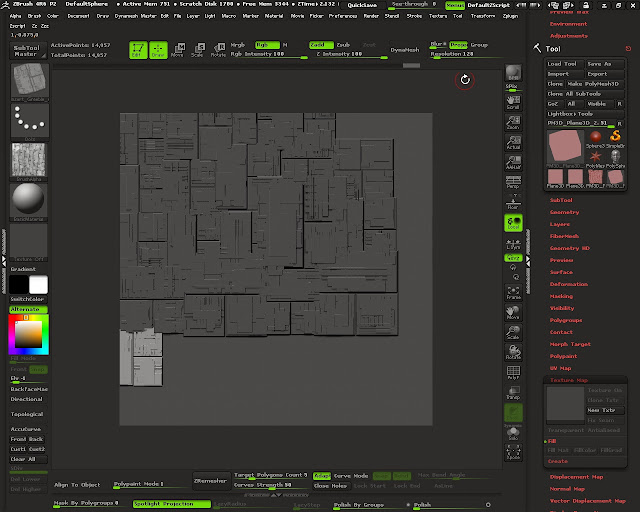640x512 pixels.
Task: Open the Zplugin menu
Action: click(x=510, y=16)
